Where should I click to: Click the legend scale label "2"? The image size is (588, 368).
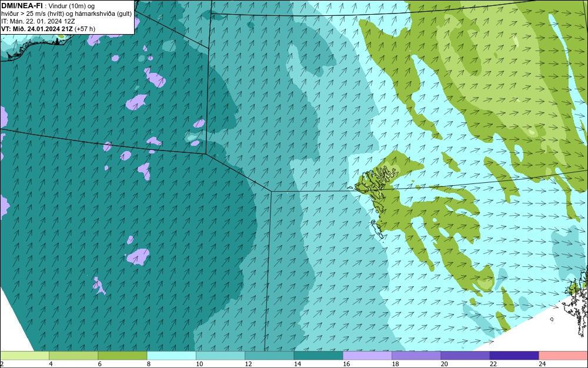(x=2, y=364)
